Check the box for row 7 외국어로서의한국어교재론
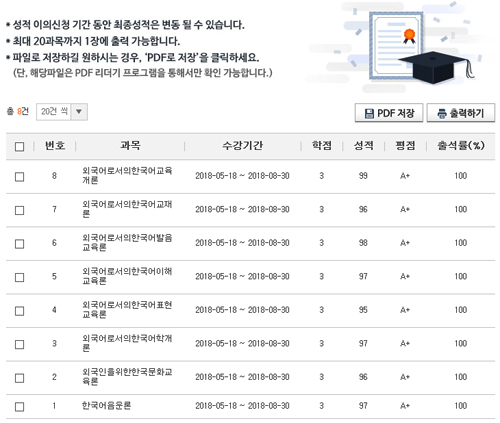This screenshot has height=423, width=500. pos(20,210)
